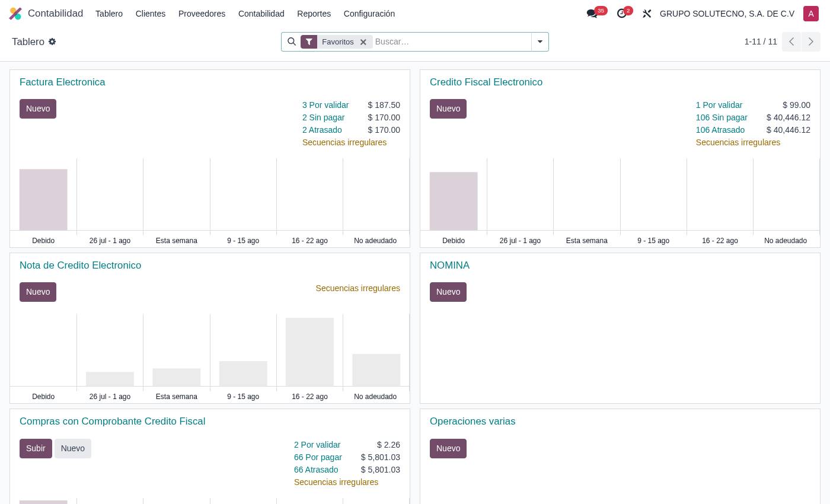
Task: Open Nota de Credito Electronico journal title
Action: click(80, 265)
